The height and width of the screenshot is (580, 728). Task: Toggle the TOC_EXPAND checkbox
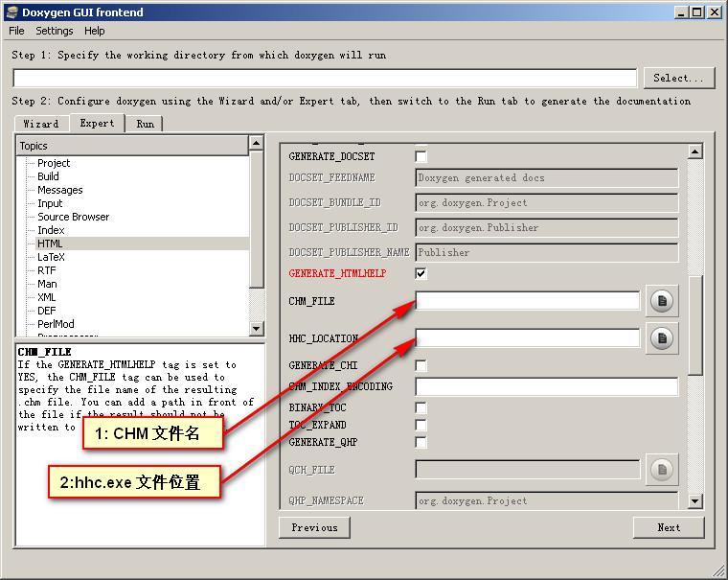(421, 425)
